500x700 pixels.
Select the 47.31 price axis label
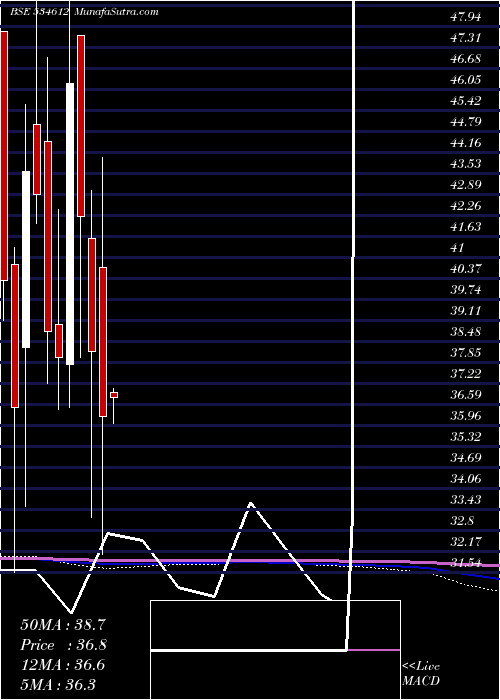click(466, 38)
